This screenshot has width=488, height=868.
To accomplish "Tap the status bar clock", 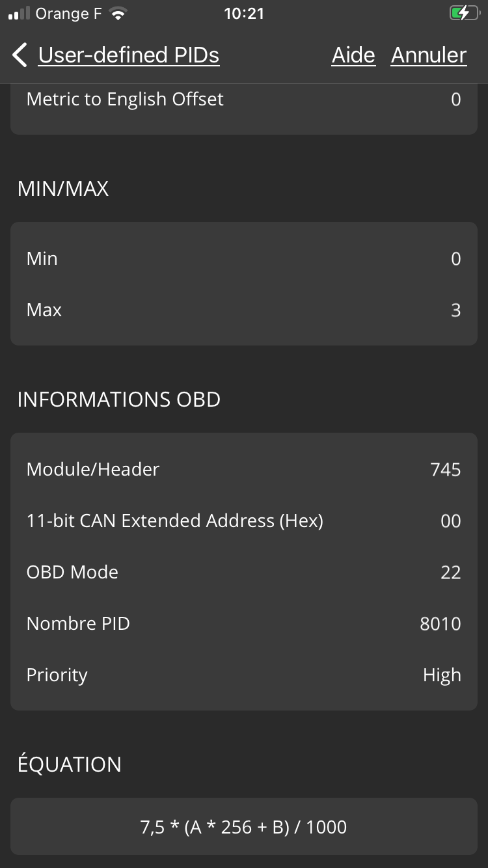I will 244,14.
